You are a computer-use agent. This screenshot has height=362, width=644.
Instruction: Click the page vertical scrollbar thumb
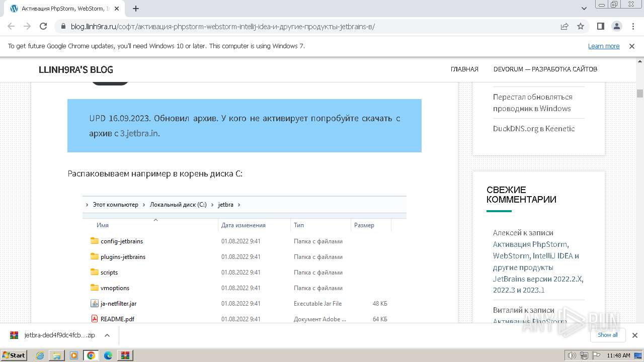tap(640, 94)
